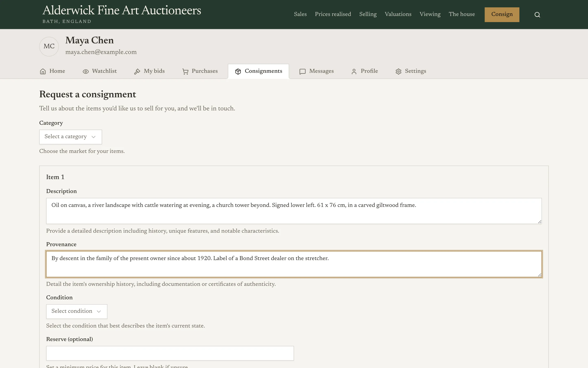588x368 pixels.
Task: Switch to the Purchases tab
Action: 200,71
